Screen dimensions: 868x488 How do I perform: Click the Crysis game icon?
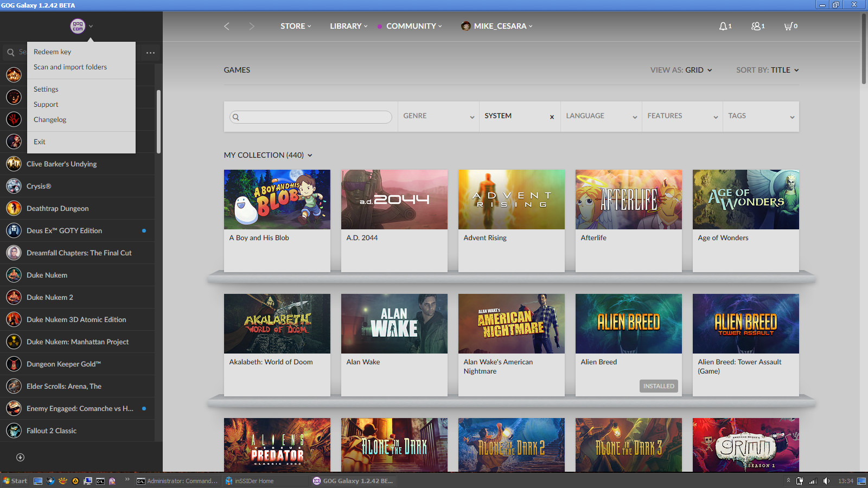coord(14,186)
